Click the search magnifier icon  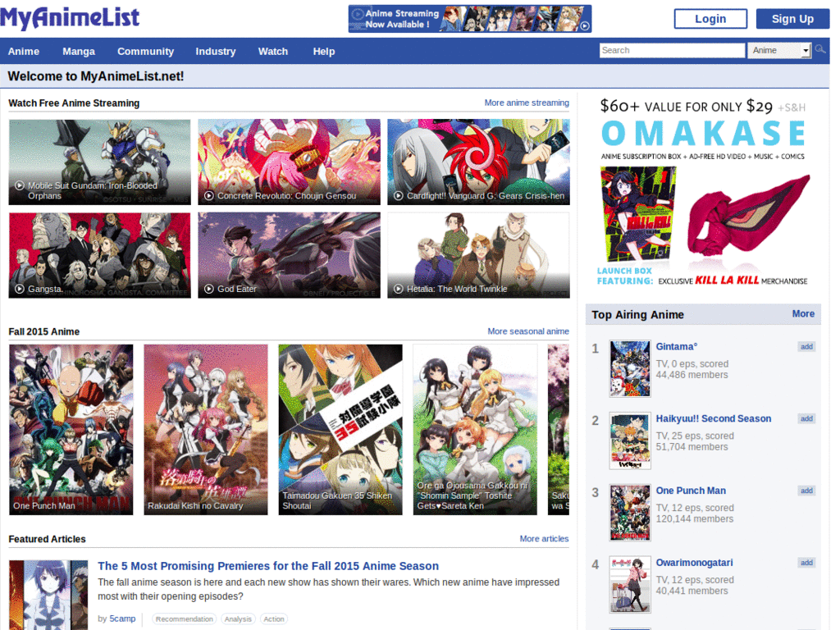pyautogui.click(x=819, y=49)
